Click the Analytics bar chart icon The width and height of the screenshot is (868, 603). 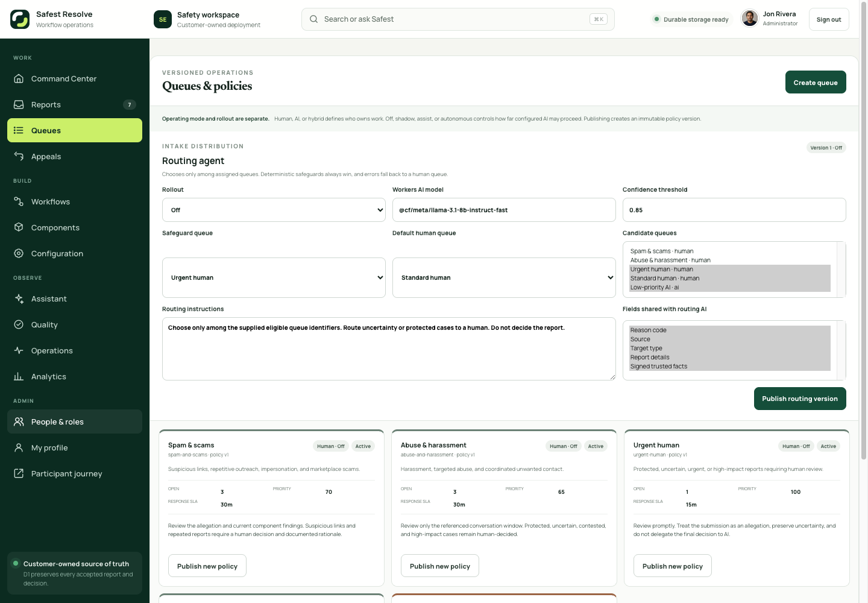point(19,376)
